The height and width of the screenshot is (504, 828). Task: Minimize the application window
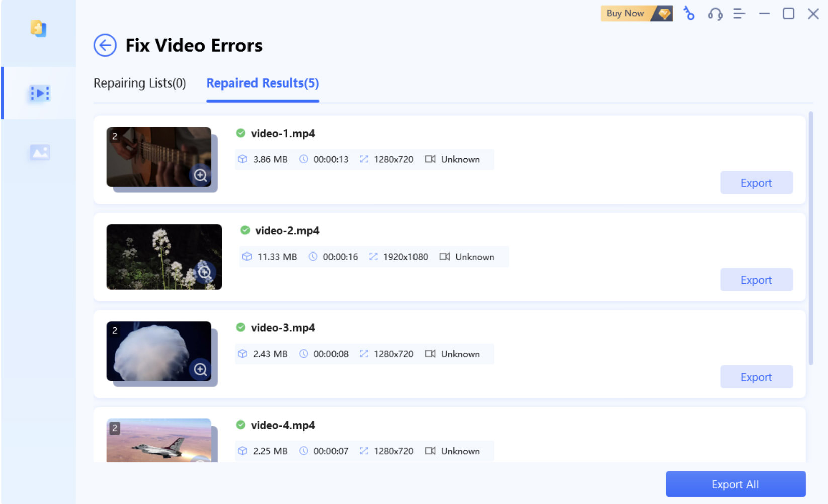pos(764,14)
